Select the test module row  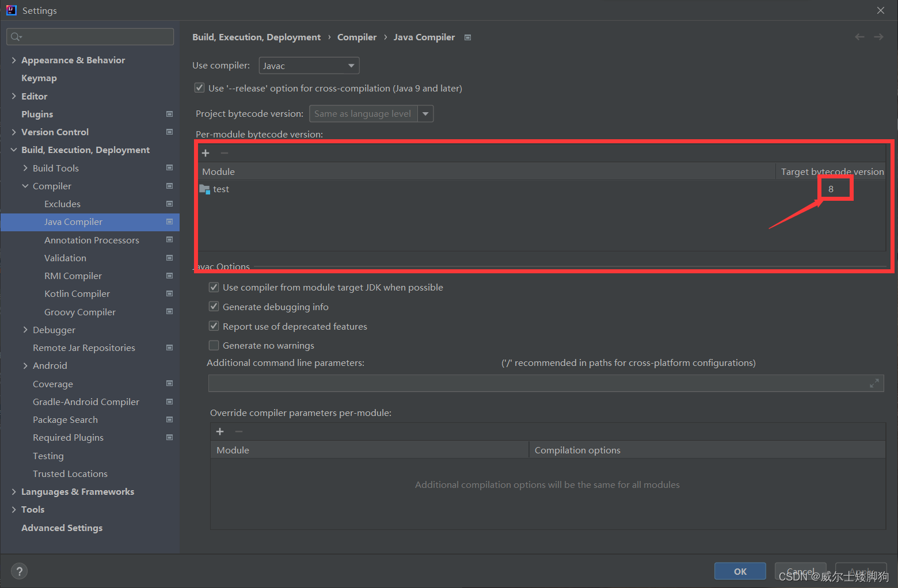point(541,189)
